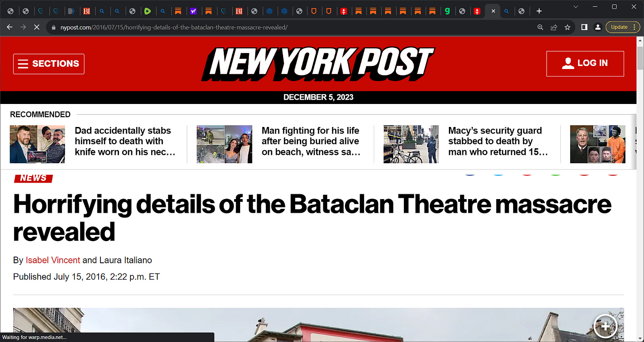Click the NEWS category tag

click(x=34, y=178)
